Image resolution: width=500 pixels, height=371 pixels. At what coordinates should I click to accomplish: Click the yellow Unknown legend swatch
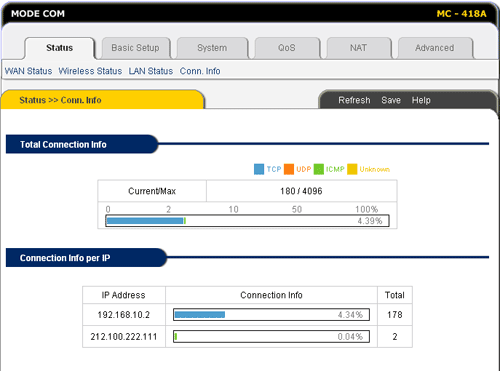352,169
